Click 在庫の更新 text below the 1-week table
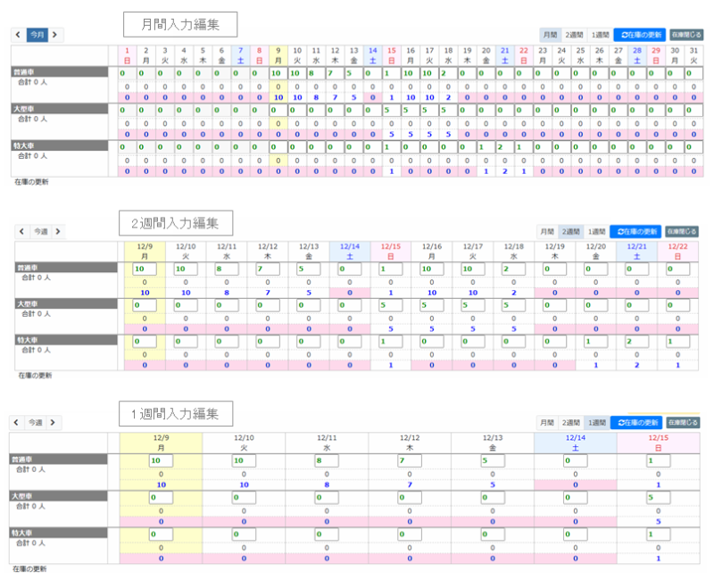The height and width of the screenshot is (588, 714). click(x=29, y=568)
